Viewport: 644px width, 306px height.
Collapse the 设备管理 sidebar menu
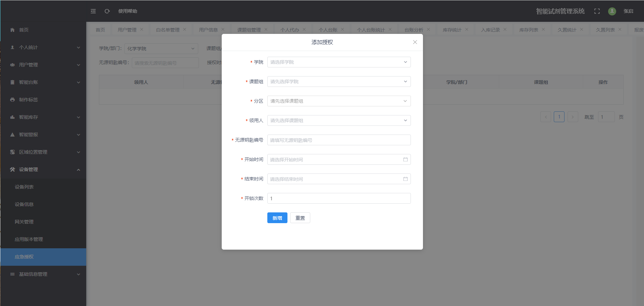click(x=43, y=169)
